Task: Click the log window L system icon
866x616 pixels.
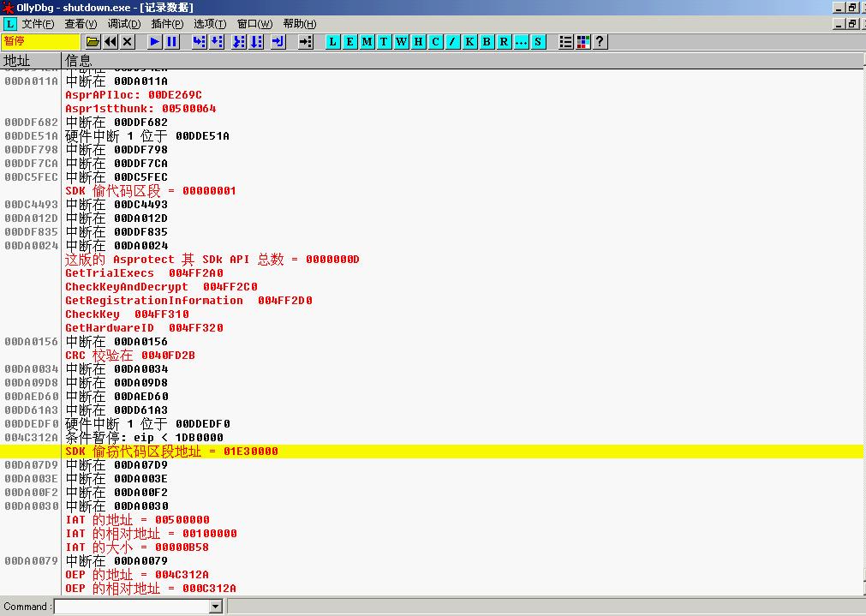Action: (x=10, y=24)
